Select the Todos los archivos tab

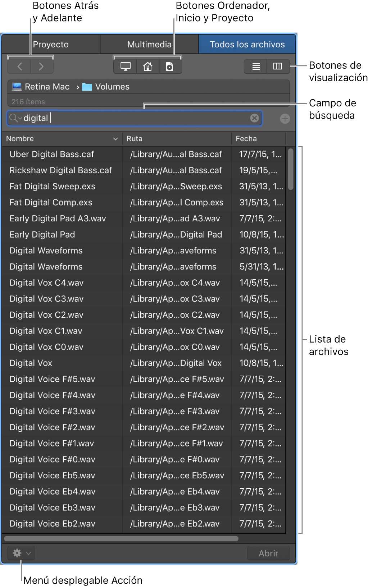[247, 45]
